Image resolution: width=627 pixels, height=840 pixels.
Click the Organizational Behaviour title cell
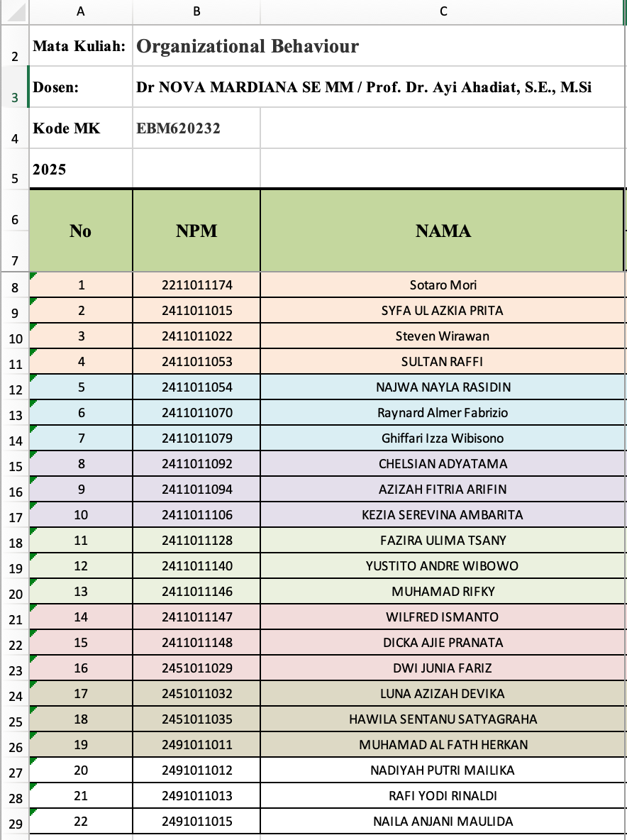pyautogui.click(x=248, y=47)
